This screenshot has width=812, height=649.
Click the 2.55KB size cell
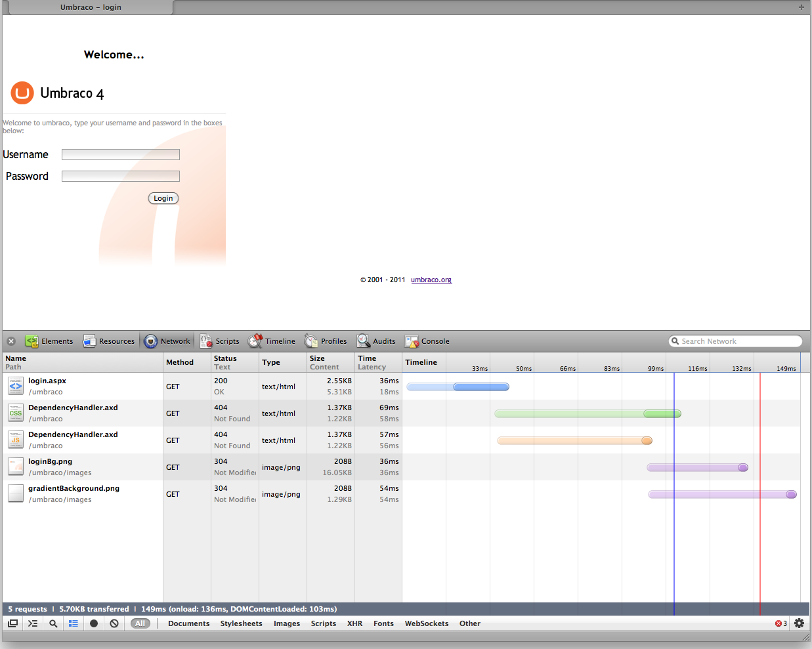point(331,387)
